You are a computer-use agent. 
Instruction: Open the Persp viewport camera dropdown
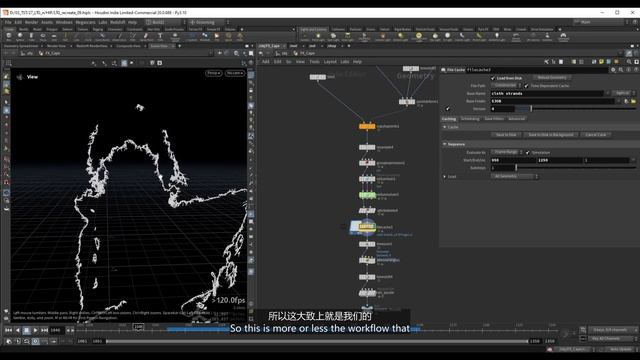click(x=213, y=73)
